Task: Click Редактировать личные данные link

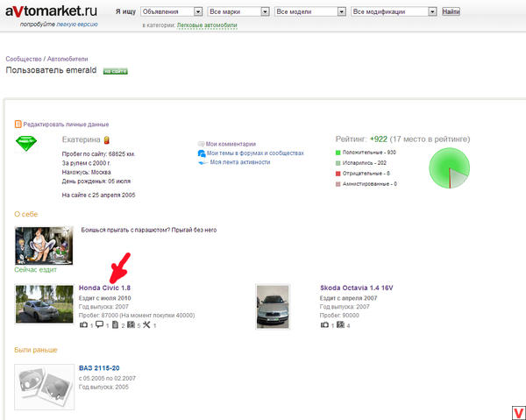Action: click(x=66, y=125)
